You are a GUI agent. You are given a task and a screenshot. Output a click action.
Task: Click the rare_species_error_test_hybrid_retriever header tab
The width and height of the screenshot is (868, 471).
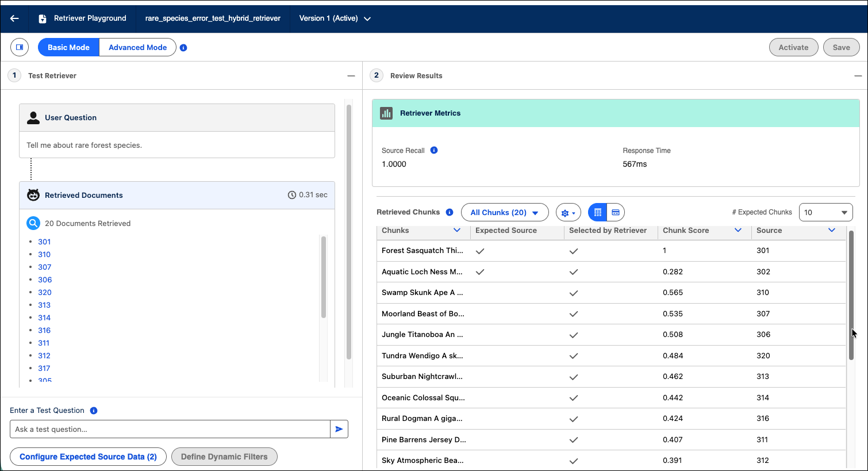tap(213, 18)
